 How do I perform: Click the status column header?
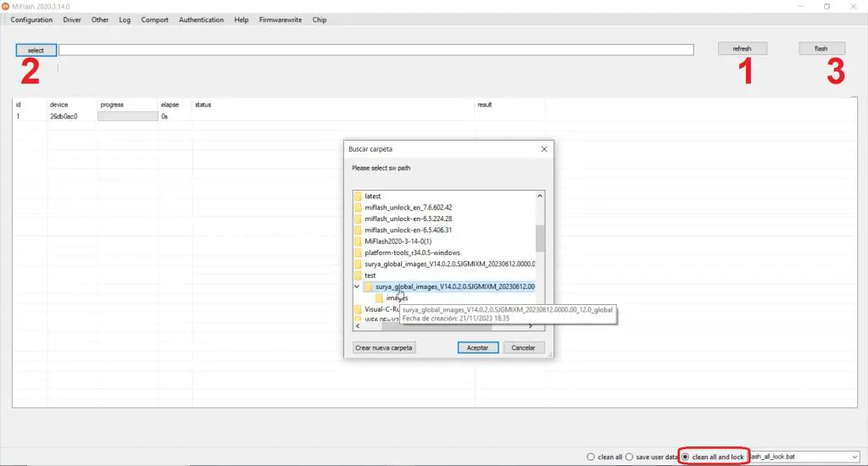203,104
